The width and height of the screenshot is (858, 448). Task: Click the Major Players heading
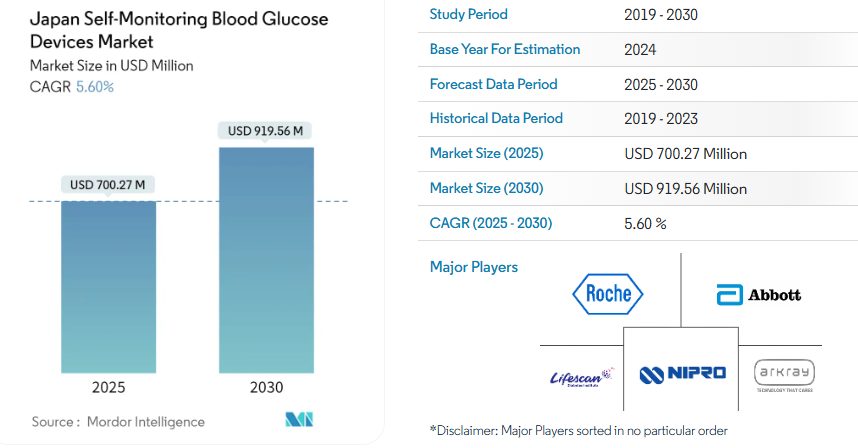474,267
